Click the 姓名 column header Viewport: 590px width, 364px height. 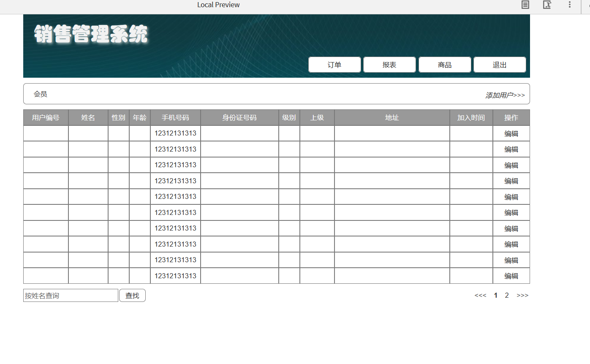pos(88,117)
